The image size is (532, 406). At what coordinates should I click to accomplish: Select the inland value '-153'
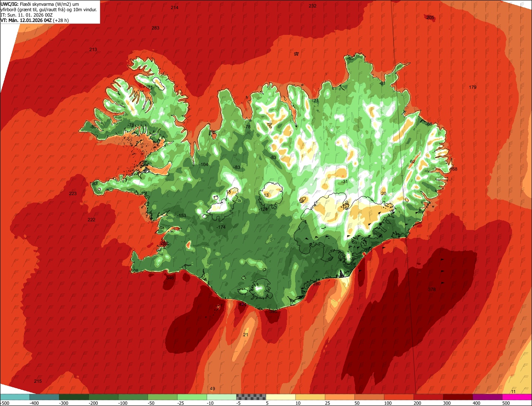[182, 215]
